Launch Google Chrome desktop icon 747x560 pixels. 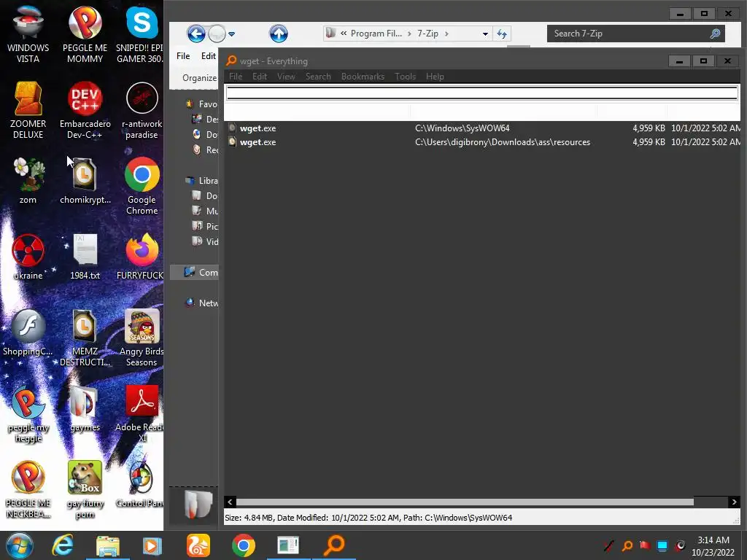pyautogui.click(x=142, y=187)
